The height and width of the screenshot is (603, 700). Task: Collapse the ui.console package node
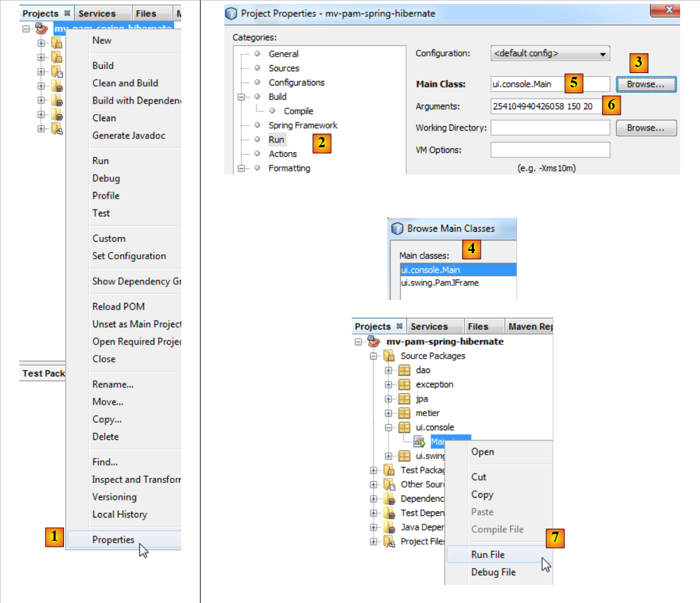pyautogui.click(x=389, y=427)
